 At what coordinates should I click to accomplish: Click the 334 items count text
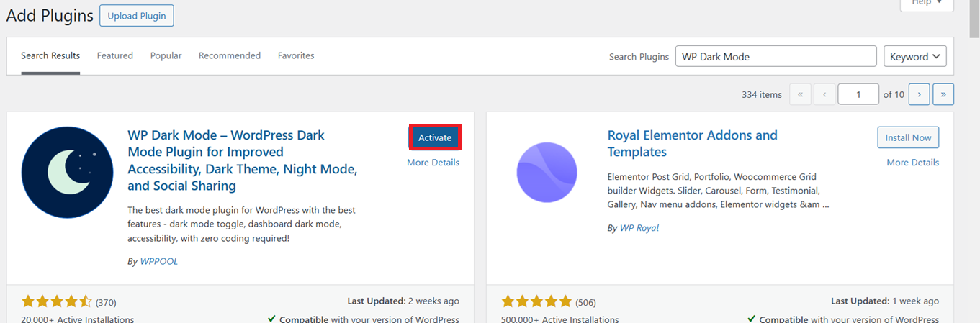coord(762,94)
